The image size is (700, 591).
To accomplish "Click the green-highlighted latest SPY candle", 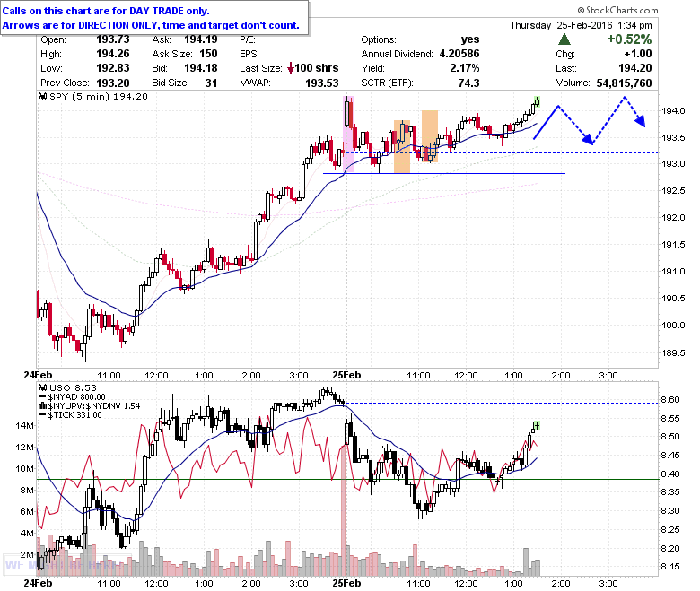I will tap(537, 101).
